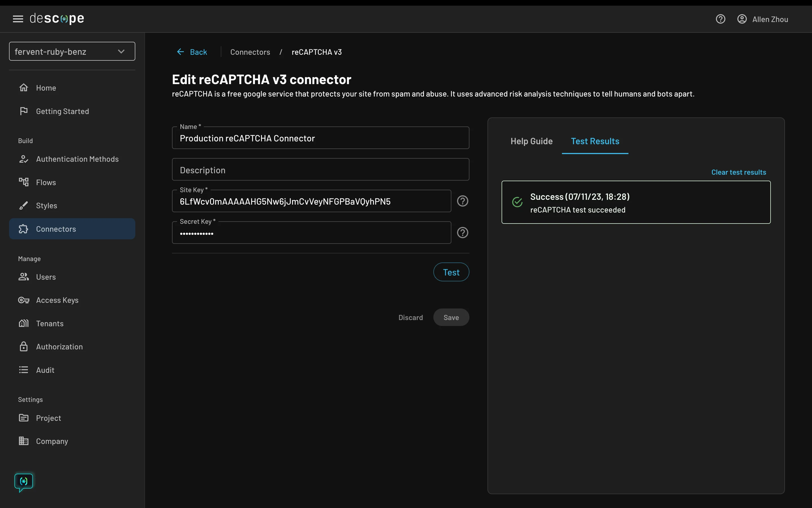Select Connectors in the sidebar
The width and height of the screenshot is (812, 508).
(x=72, y=229)
